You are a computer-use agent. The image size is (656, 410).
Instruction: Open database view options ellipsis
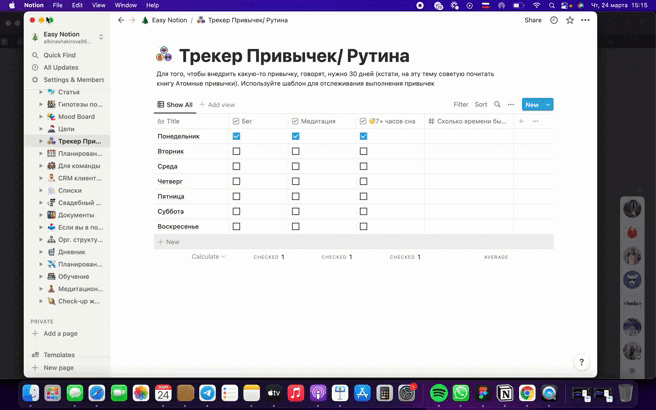point(511,105)
